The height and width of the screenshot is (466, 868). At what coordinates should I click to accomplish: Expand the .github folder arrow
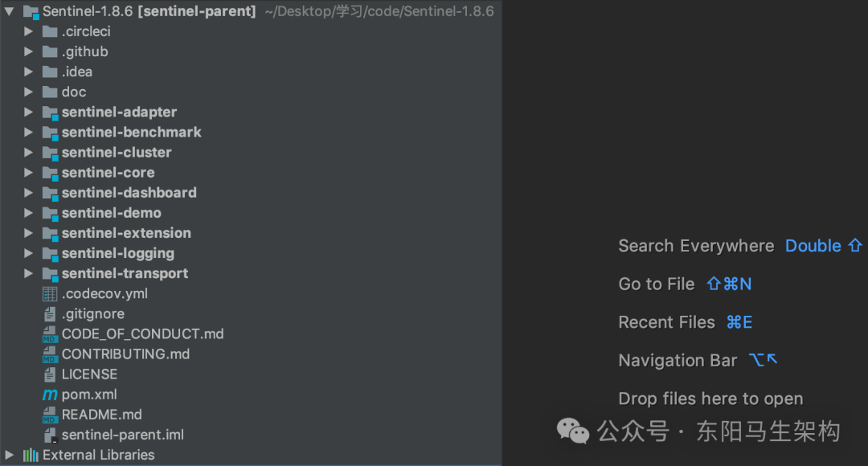28,51
